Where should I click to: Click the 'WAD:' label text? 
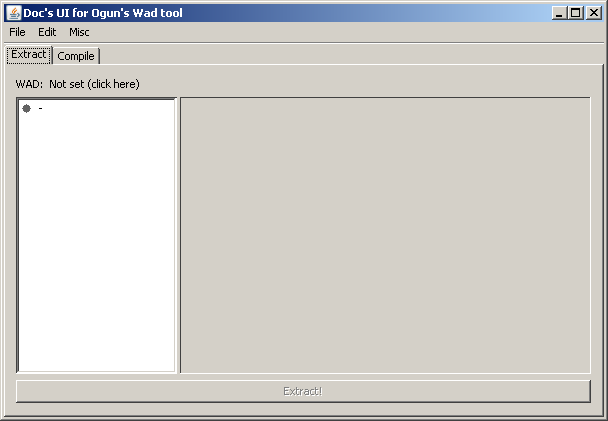(x=29, y=84)
